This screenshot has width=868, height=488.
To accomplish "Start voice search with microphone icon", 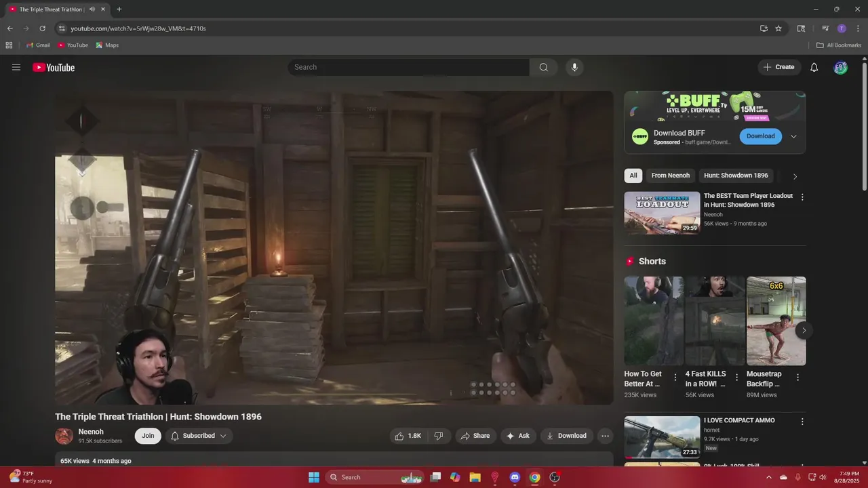I will pyautogui.click(x=574, y=67).
